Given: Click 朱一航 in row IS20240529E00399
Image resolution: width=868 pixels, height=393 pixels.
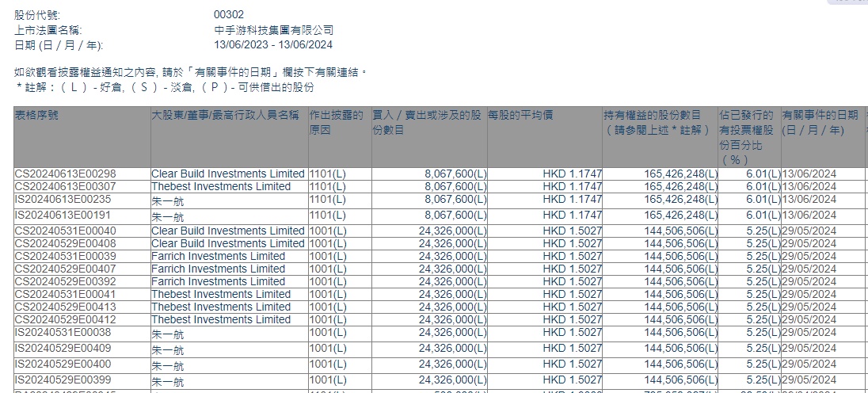Looking at the screenshot, I should pyautogui.click(x=168, y=383).
